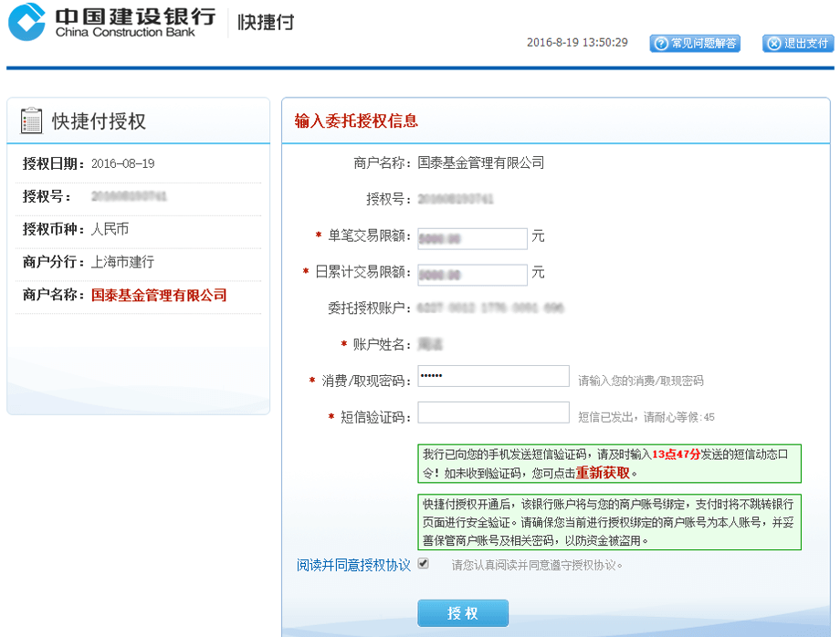Screen dimensions: 840x637
Task: Focus the 单笔交易限额 input field
Action: (x=472, y=238)
